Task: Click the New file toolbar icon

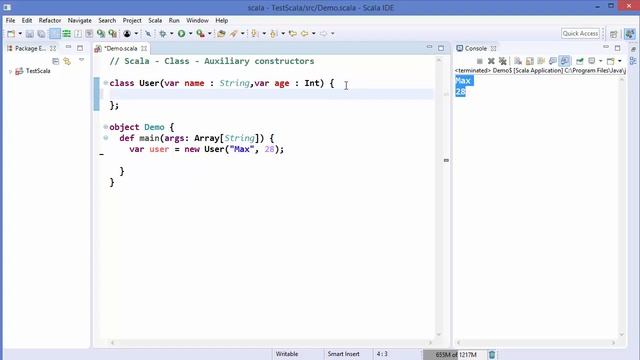Action: (x=11, y=34)
